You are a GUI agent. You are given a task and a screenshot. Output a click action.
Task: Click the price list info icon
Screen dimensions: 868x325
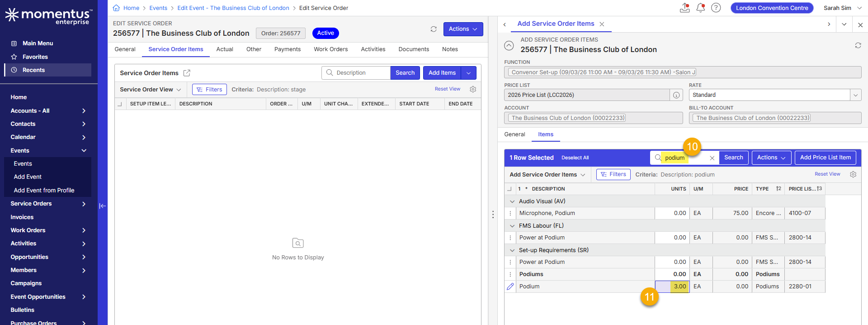(x=676, y=95)
